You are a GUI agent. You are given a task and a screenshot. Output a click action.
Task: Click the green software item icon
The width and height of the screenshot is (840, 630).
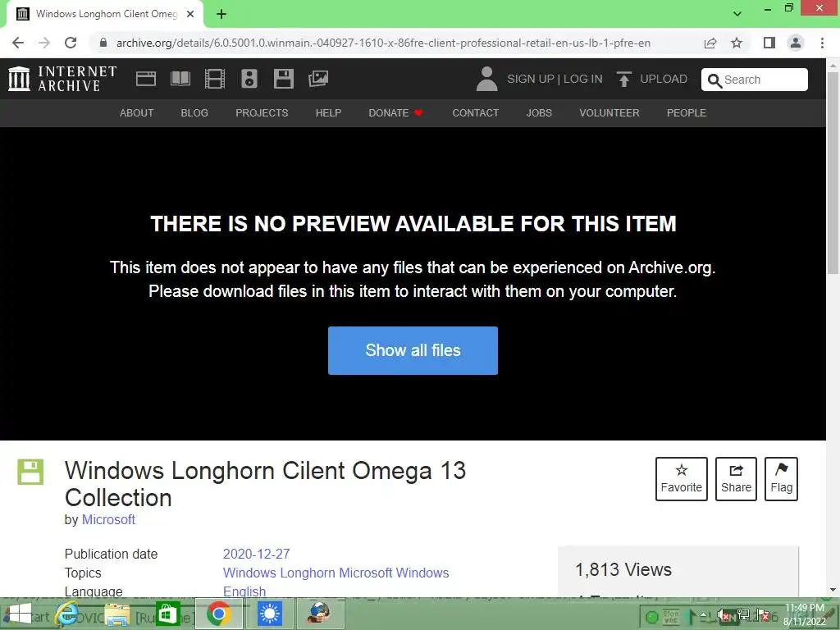tap(30, 472)
